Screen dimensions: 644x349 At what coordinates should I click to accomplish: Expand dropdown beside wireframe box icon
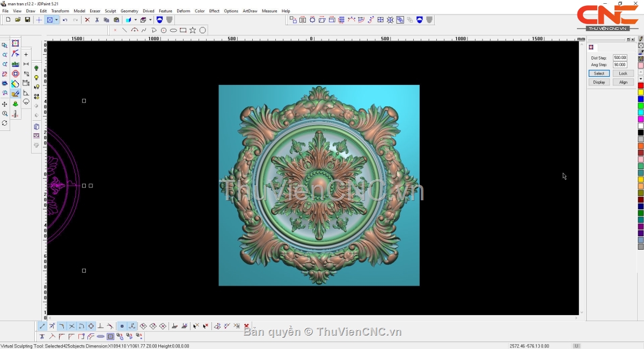click(x=150, y=20)
